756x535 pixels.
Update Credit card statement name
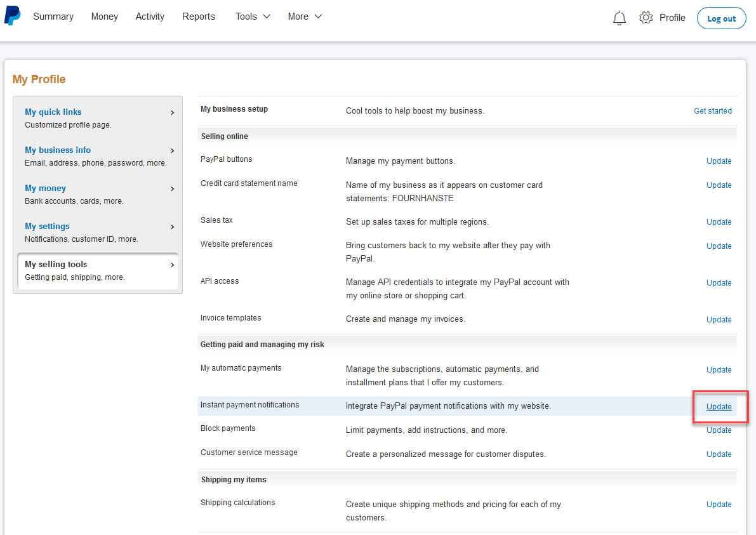[719, 185]
